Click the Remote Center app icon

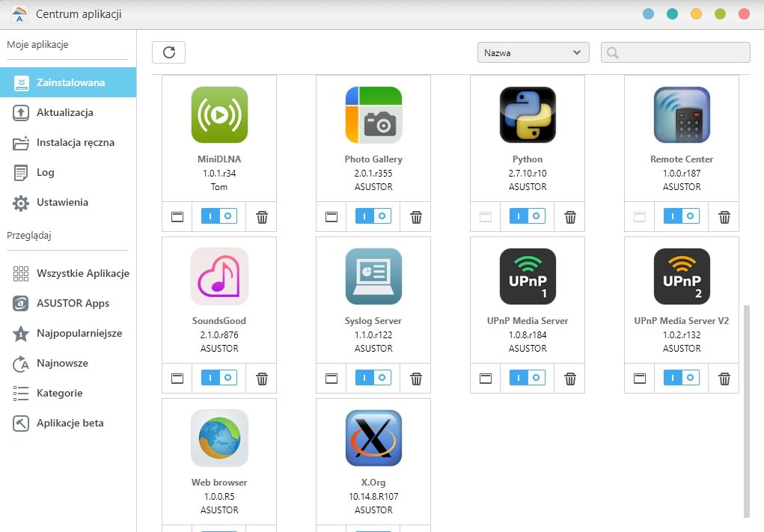pyautogui.click(x=682, y=115)
